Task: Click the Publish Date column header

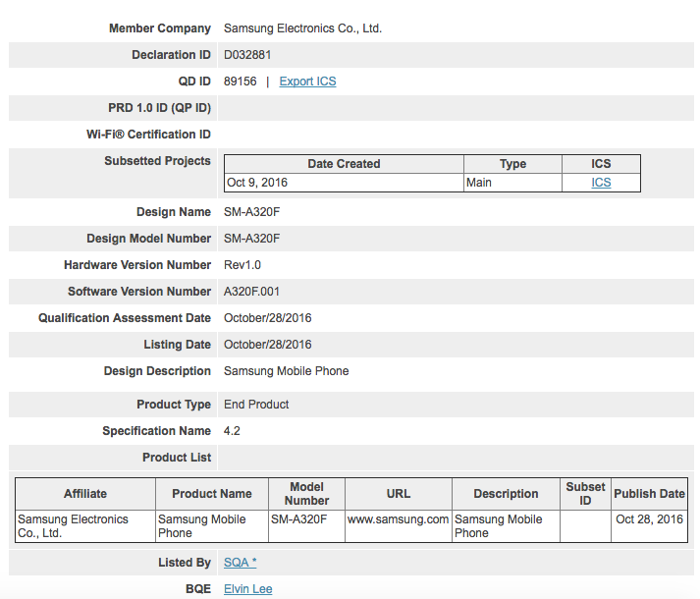Action: click(x=649, y=494)
